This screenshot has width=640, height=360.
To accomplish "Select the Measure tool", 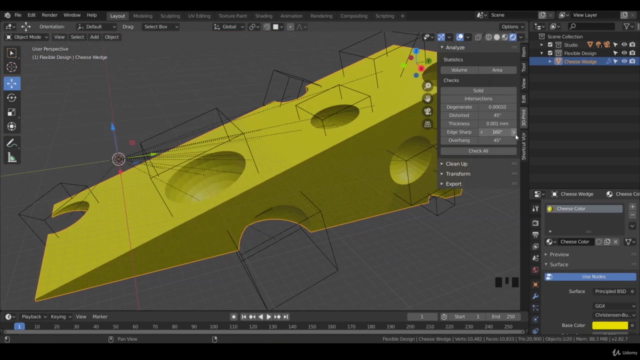I will coord(11,158).
